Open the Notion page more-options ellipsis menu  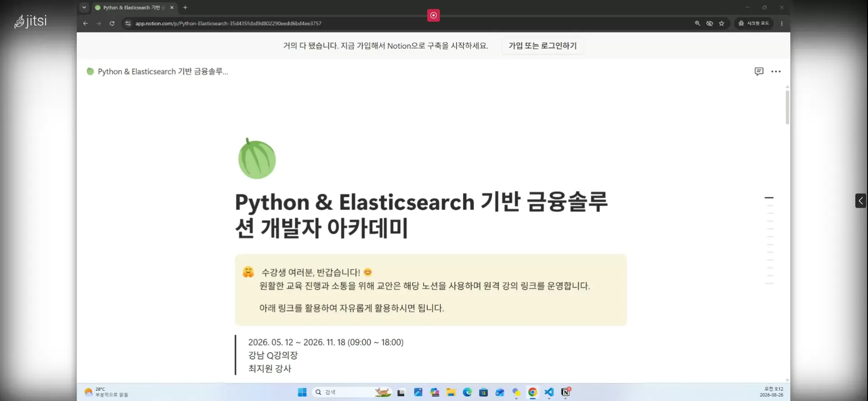click(x=776, y=71)
